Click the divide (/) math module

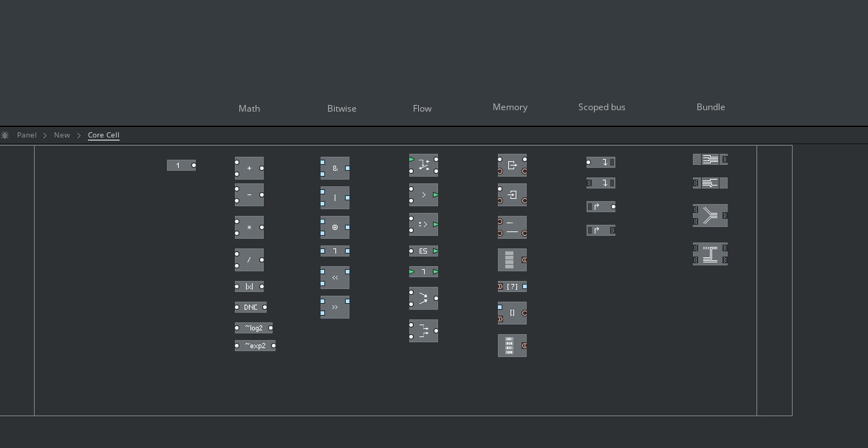[x=249, y=260]
